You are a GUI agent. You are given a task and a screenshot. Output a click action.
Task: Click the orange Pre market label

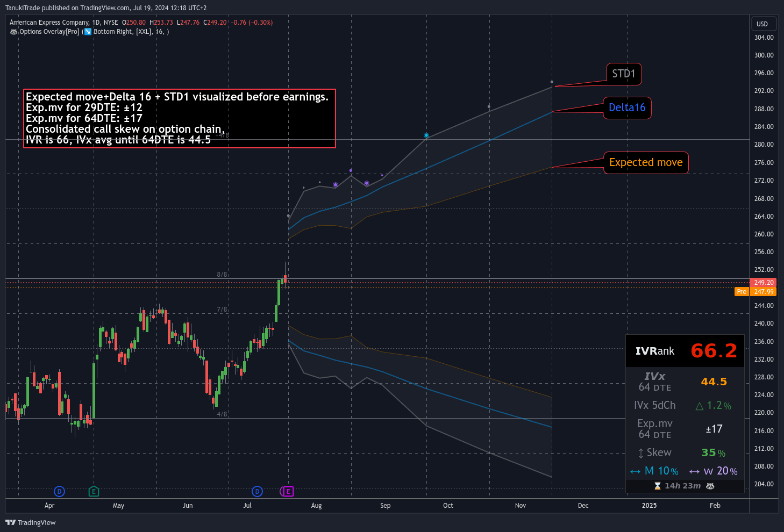point(742,291)
